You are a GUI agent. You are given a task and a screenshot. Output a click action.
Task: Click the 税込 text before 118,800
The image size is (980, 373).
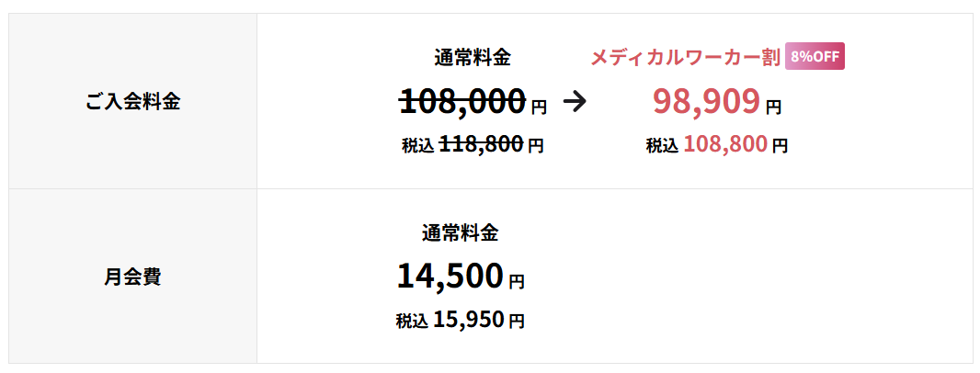(x=417, y=145)
